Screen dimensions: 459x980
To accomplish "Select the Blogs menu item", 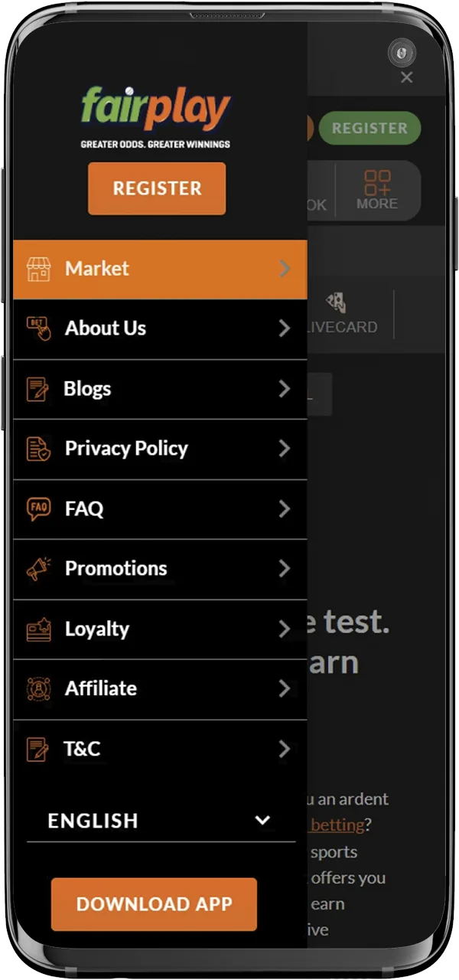I will tap(87, 388).
